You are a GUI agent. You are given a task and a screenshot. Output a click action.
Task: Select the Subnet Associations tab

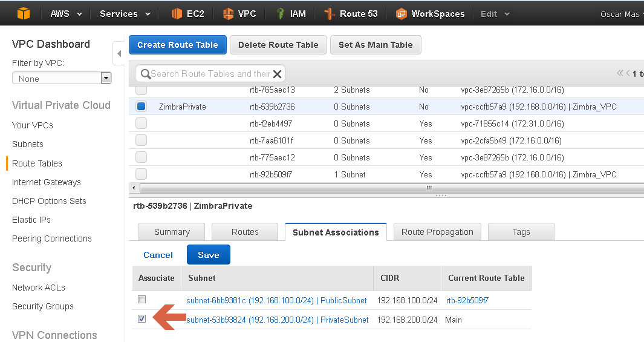tap(336, 232)
